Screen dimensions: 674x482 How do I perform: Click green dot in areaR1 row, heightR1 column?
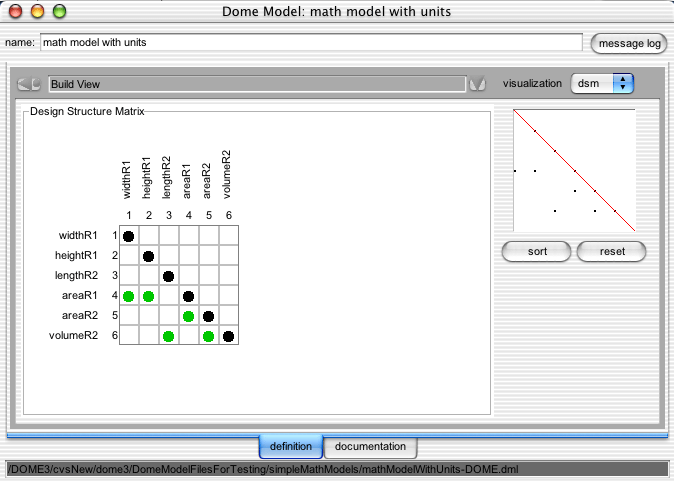[x=148, y=296]
